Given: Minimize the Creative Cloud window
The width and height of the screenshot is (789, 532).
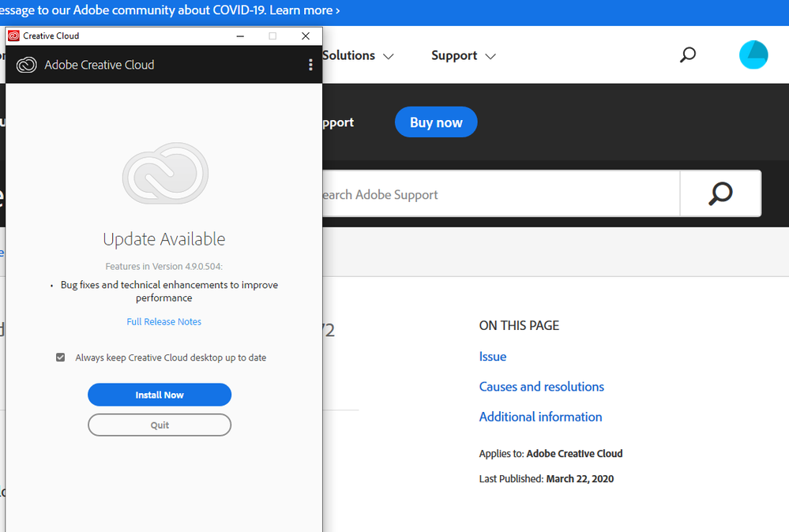Looking at the screenshot, I should 241,36.
